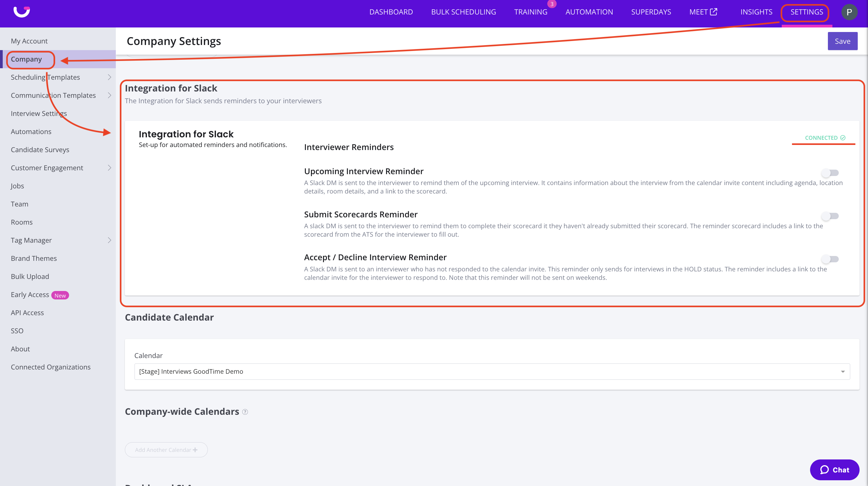Open the Chat widget
Viewport: 868px width, 486px height.
[835, 469]
